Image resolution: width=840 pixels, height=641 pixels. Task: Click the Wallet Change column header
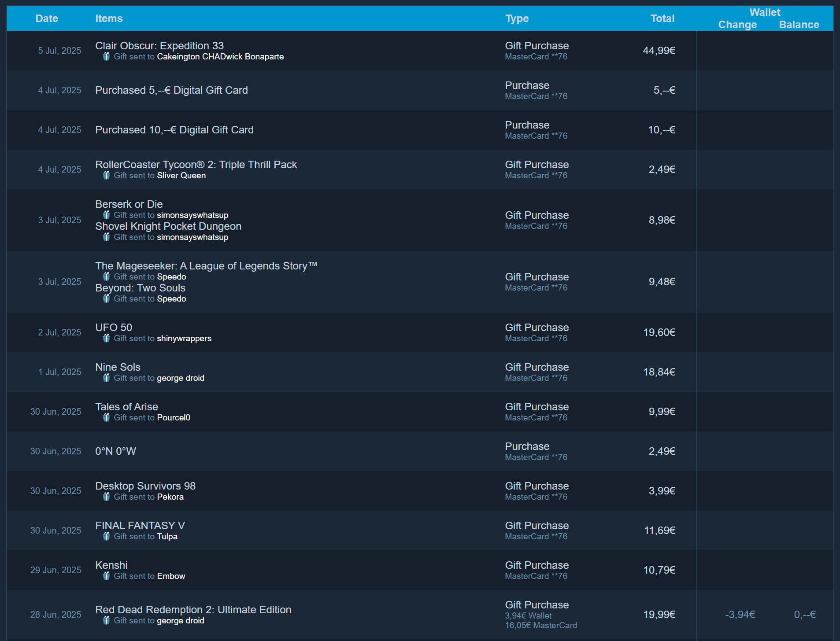[737, 25]
